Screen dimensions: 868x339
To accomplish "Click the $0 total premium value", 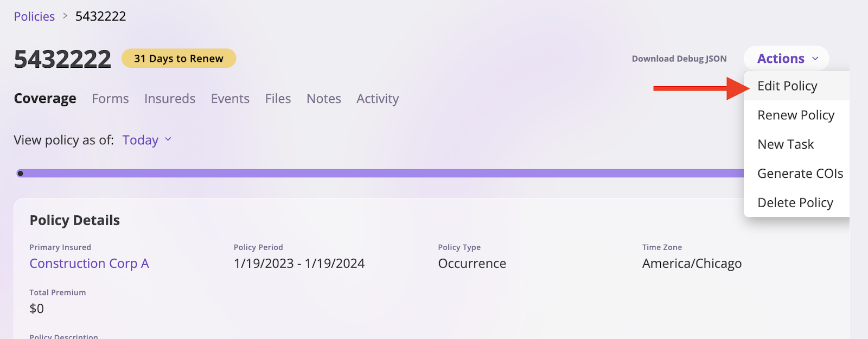I will coord(36,309).
